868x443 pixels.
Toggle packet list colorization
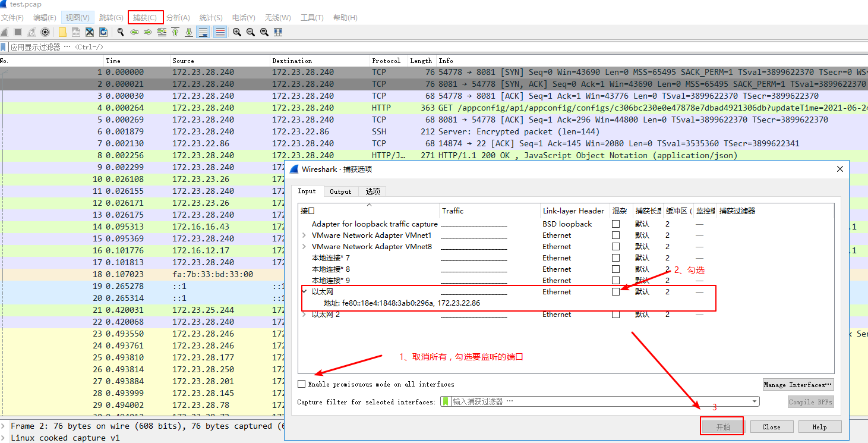[x=220, y=32]
